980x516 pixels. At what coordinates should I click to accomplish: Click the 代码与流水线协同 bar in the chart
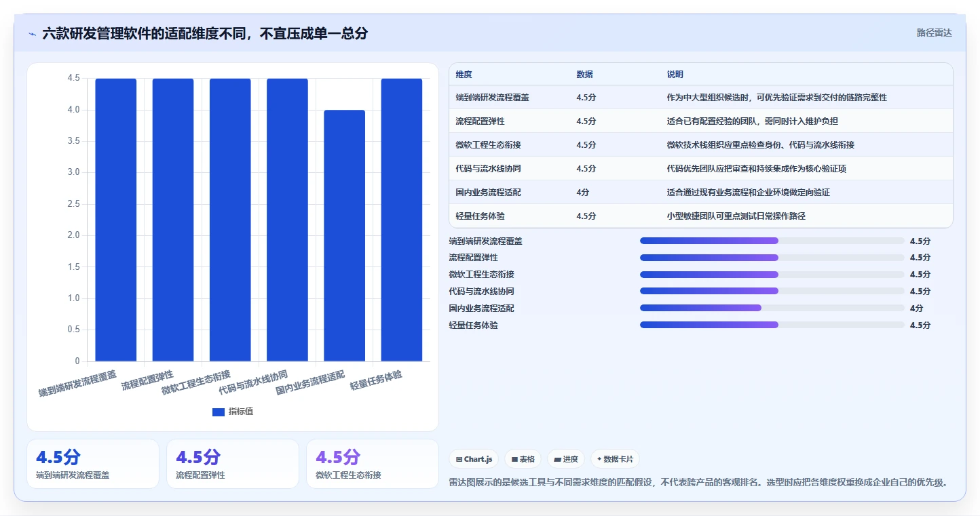[287, 220]
